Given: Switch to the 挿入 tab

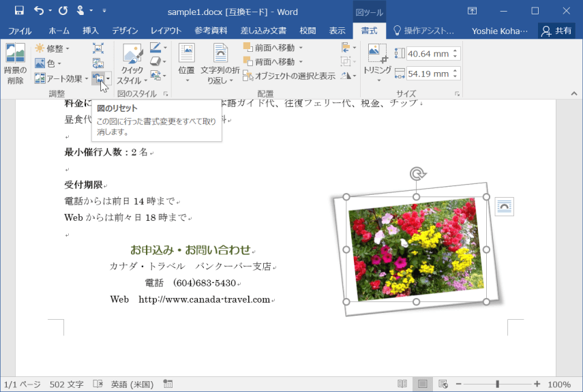Looking at the screenshot, I should (x=91, y=31).
